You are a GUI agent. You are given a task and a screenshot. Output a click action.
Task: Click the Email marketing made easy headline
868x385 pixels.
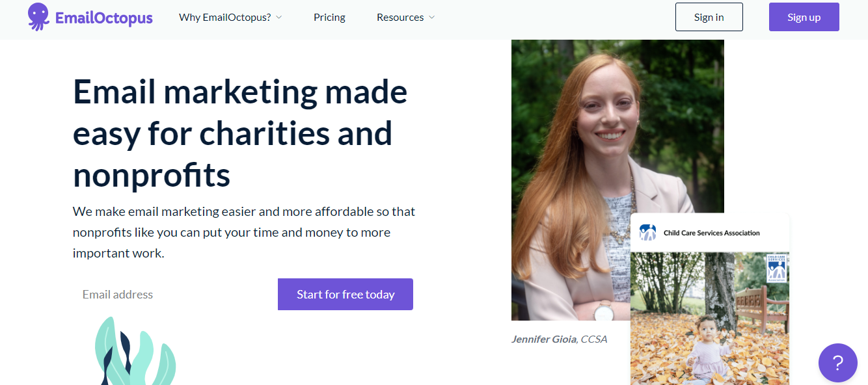coord(239,133)
